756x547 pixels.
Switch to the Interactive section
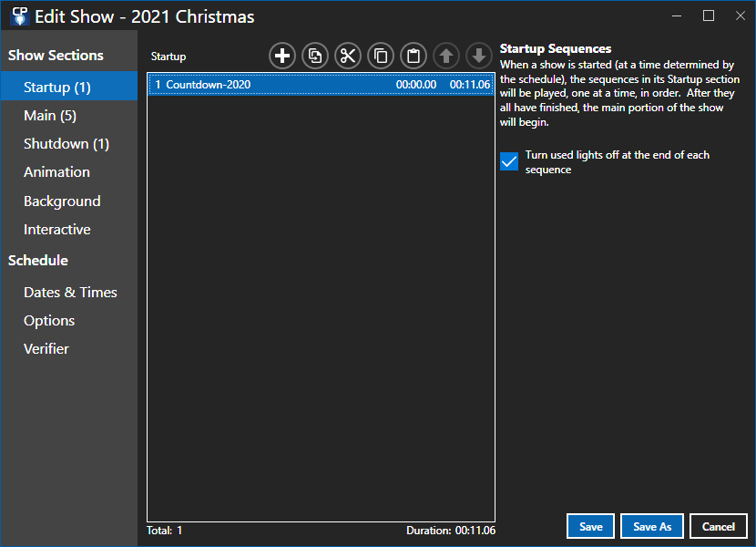pos(69,230)
